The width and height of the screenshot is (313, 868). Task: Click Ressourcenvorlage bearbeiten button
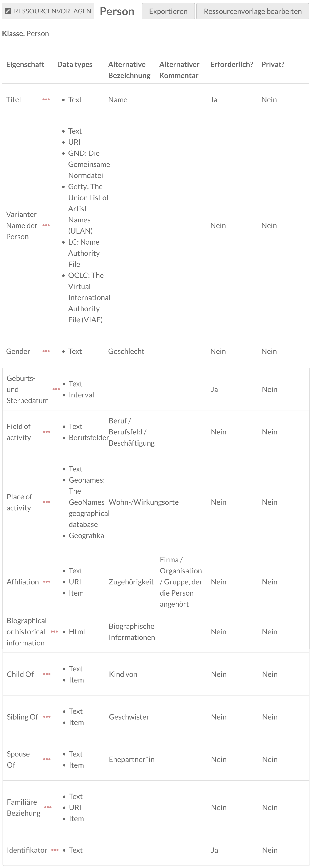[x=252, y=11]
